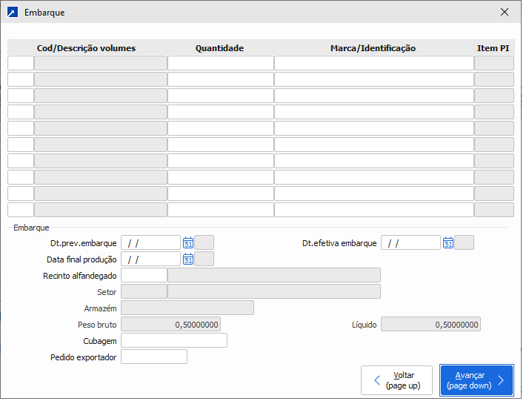Click first row Marca/Identificação cell
532x404 pixels.
coord(373,64)
